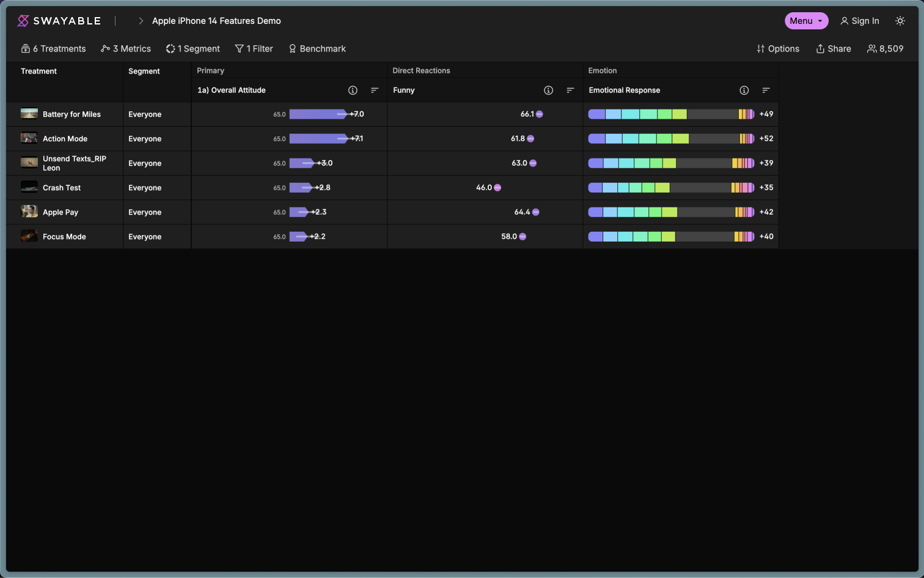
Task: Click the 1a) Overall Attitude column header
Action: point(232,90)
